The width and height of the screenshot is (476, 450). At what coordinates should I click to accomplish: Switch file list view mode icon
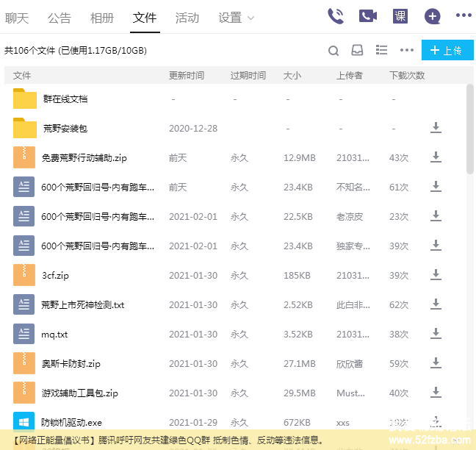[x=381, y=50]
